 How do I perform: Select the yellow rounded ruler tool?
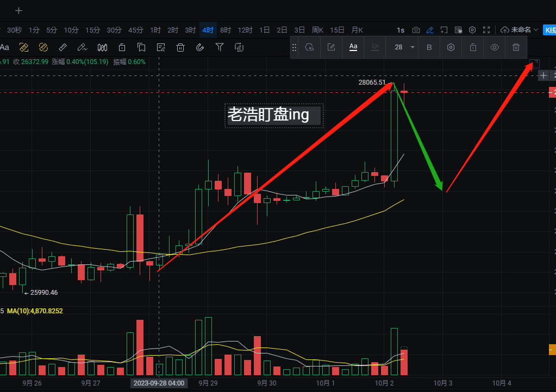tap(43, 47)
